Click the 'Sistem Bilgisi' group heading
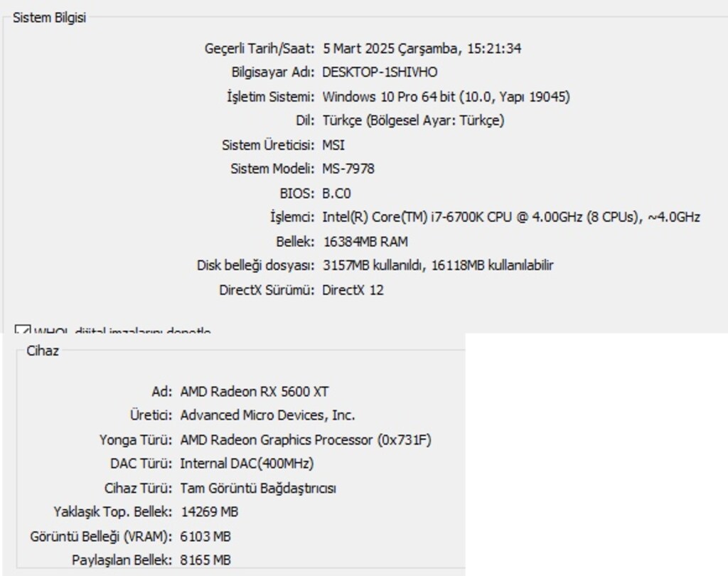The image size is (728, 576). [x=49, y=18]
